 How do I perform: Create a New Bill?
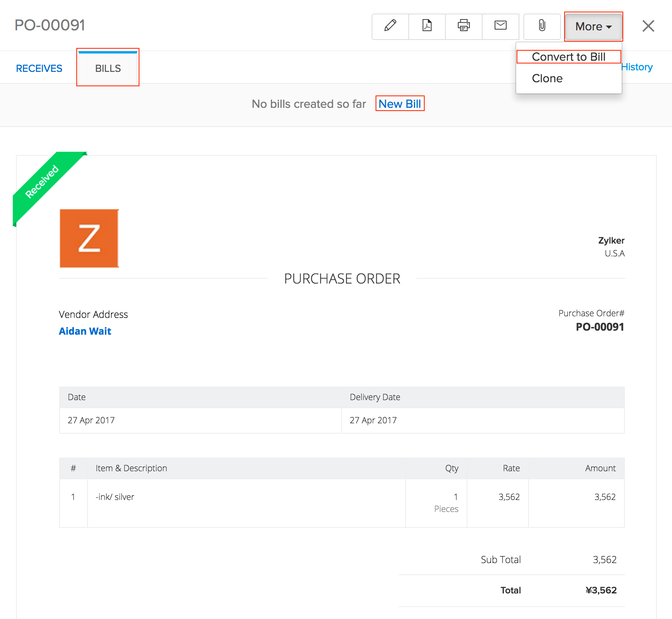coord(400,103)
